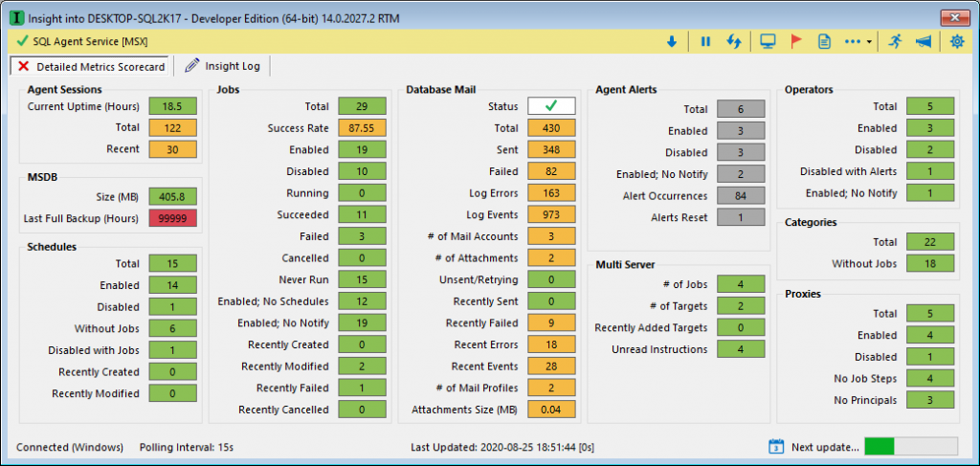Click Log Events value 973

point(551,214)
